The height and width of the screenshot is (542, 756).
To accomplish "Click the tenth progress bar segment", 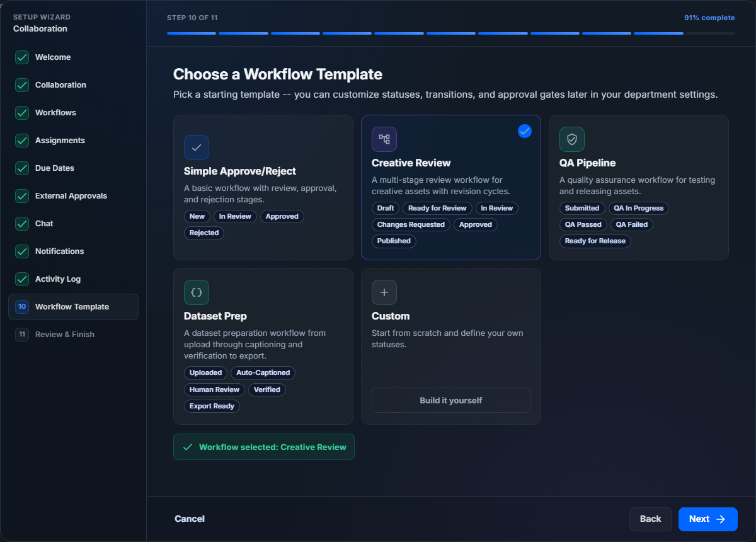I will tap(659, 33).
